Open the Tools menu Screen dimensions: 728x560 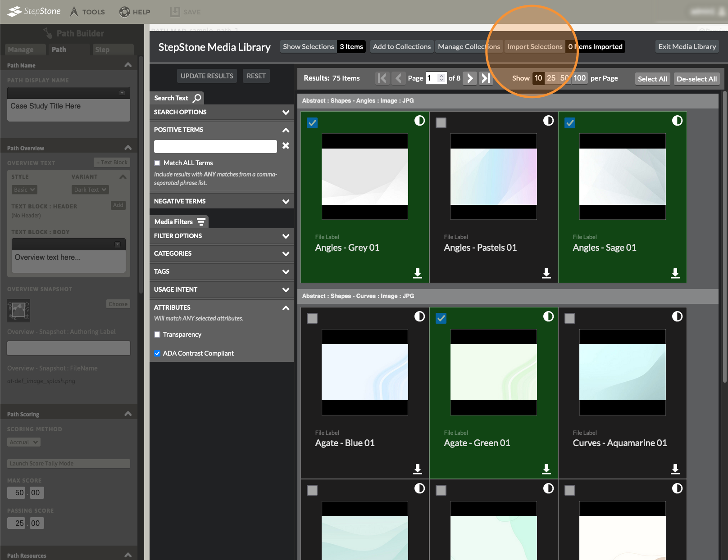pos(88,12)
